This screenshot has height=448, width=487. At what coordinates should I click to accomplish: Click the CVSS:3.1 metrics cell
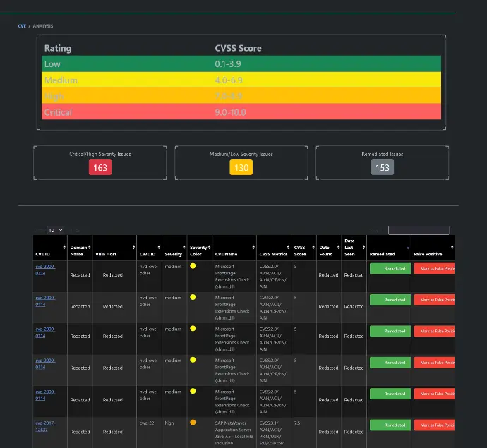(x=273, y=432)
